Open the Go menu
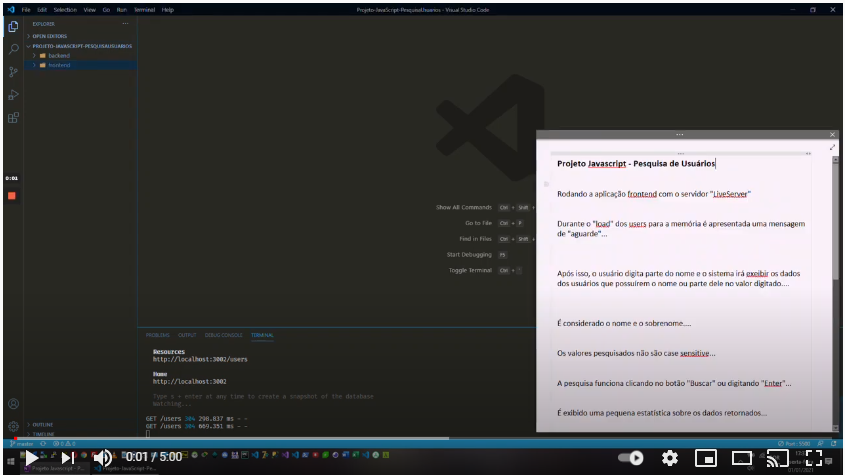 [x=106, y=10]
